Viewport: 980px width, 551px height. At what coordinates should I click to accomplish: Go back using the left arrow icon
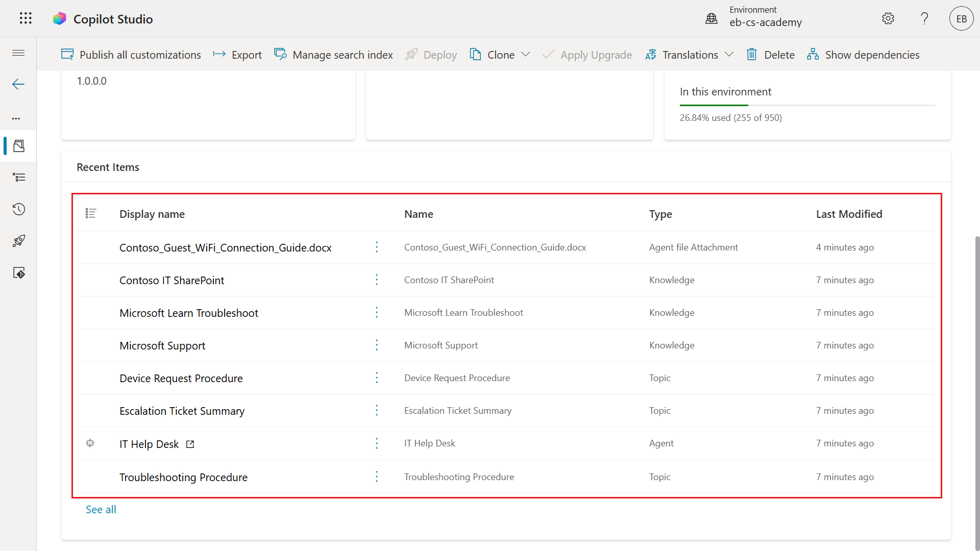[18, 84]
